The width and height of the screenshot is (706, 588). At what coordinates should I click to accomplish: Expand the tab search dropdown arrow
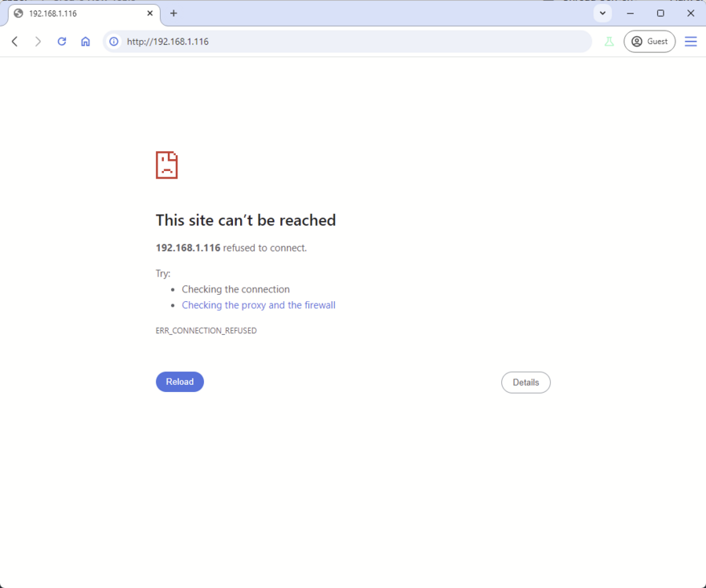click(x=602, y=13)
